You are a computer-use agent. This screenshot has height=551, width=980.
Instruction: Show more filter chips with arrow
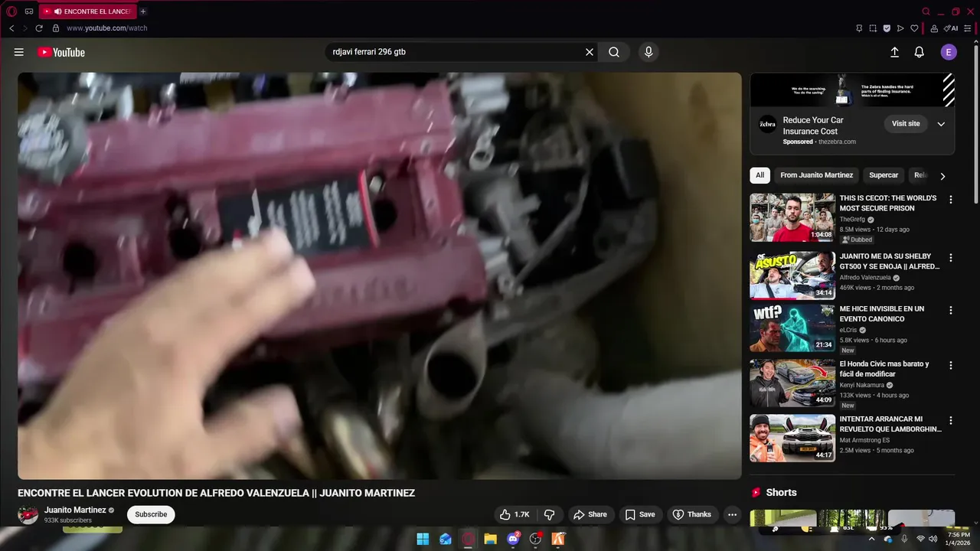pos(942,176)
